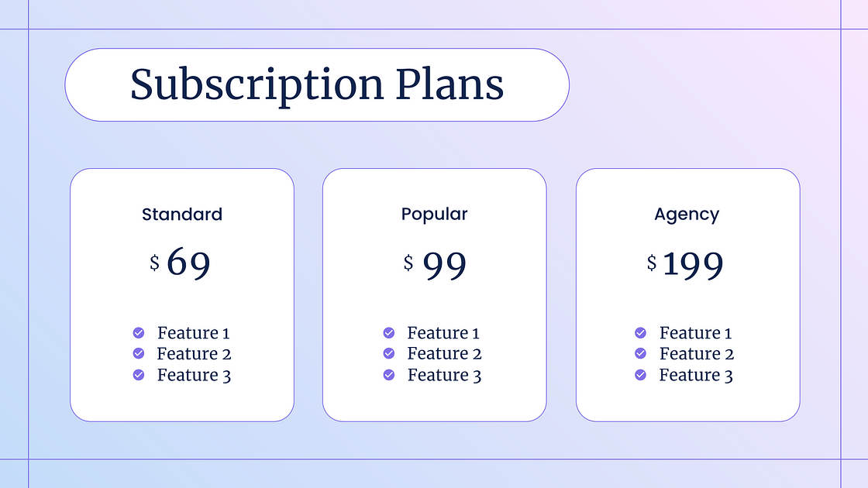Click the Standard plan heading
The width and height of the screenshot is (868, 488).
click(182, 215)
